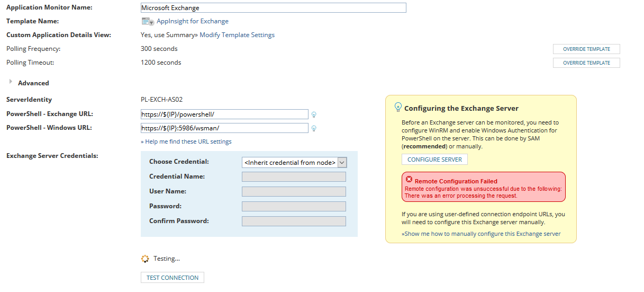Open the AppInsight for Exchange template link

[x=193, y=21]
